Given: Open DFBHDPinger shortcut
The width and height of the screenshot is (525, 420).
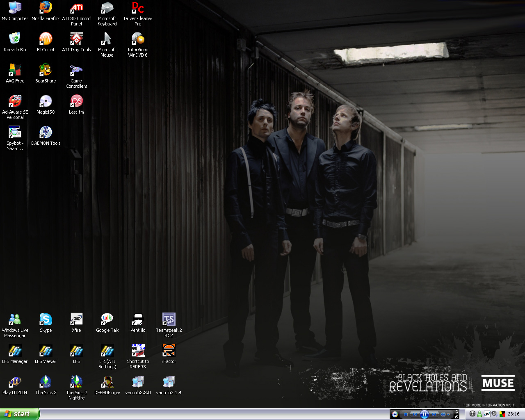Looking at the screenshot, I should (107, 385).
